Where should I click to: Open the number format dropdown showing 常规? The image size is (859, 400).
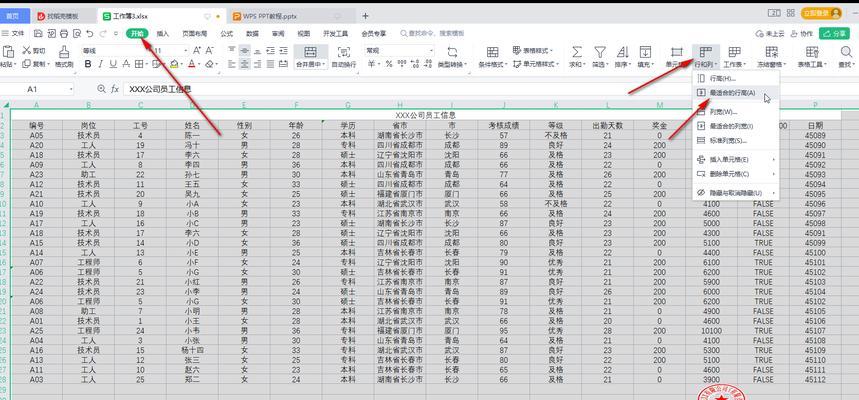pyautogui.click(x=400, y=50)
